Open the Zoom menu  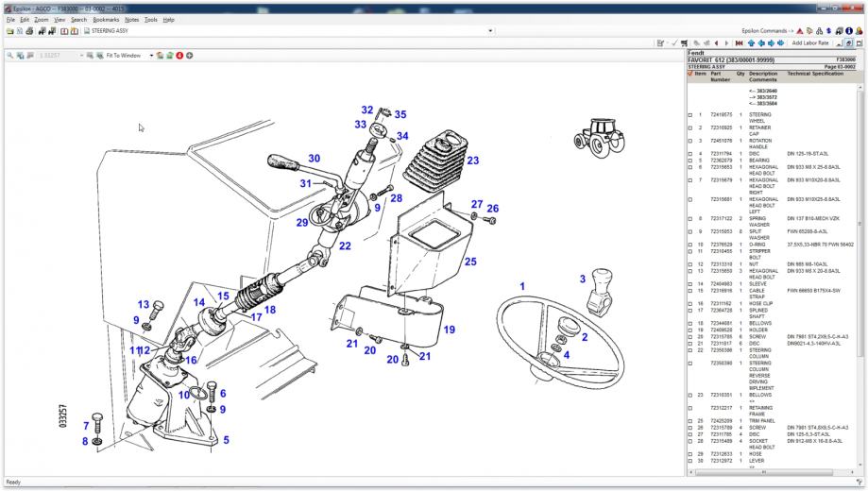[41, 20]
